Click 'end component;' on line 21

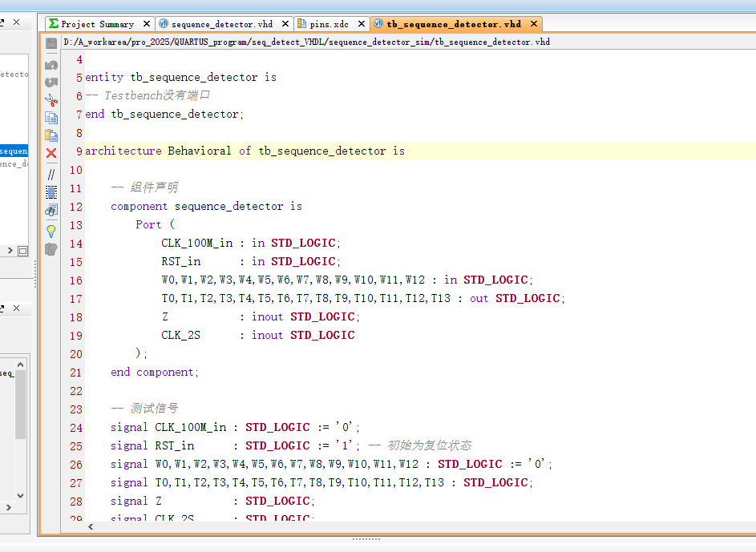(154, 372)
